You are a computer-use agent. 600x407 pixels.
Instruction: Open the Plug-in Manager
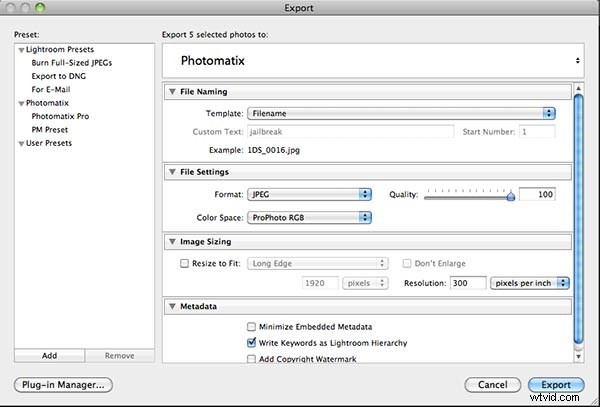pos(64,385)
